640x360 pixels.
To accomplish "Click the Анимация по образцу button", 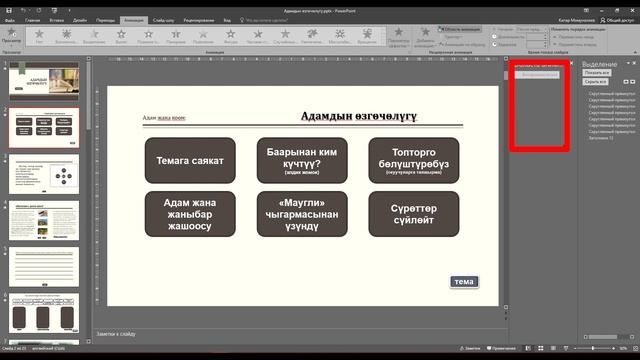I will (462, 44).
